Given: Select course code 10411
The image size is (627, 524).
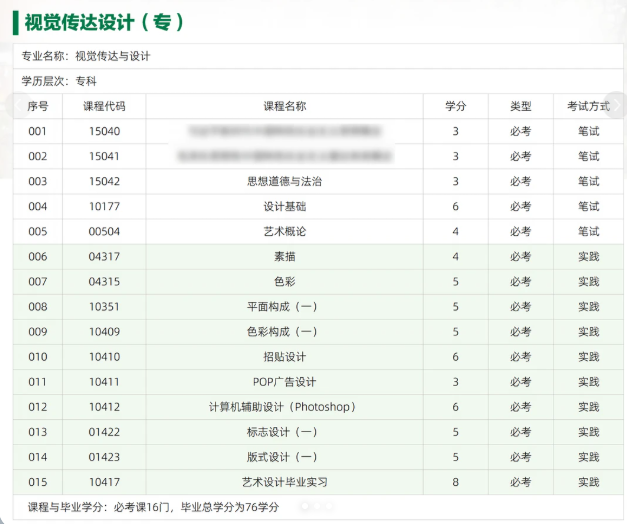Looking at the screenshot, I should click(x=104, y=382).
